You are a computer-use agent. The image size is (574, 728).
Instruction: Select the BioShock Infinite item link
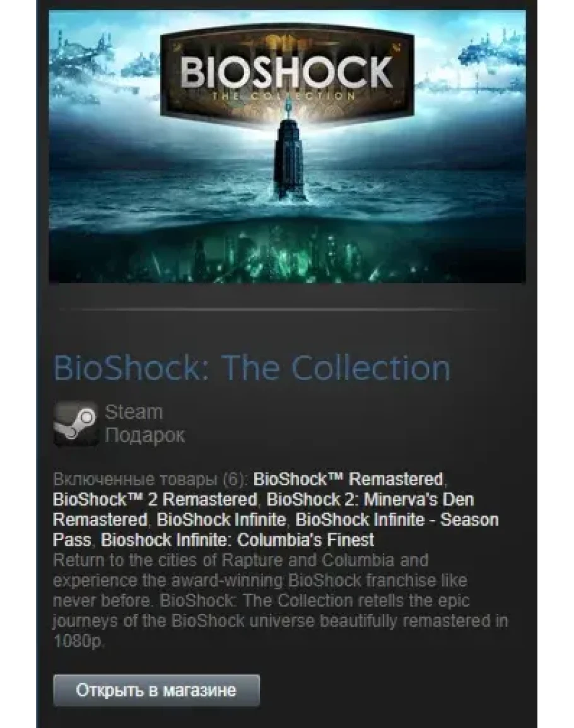pos(221,519)
